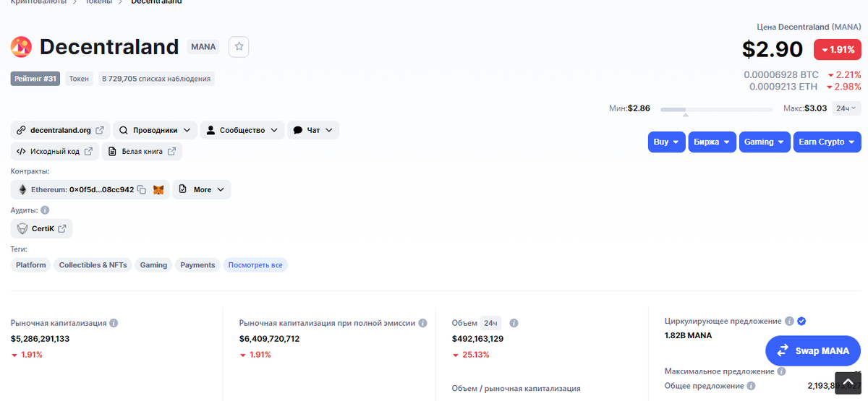Open the Белая книга whitepaper link

point(142,151)
